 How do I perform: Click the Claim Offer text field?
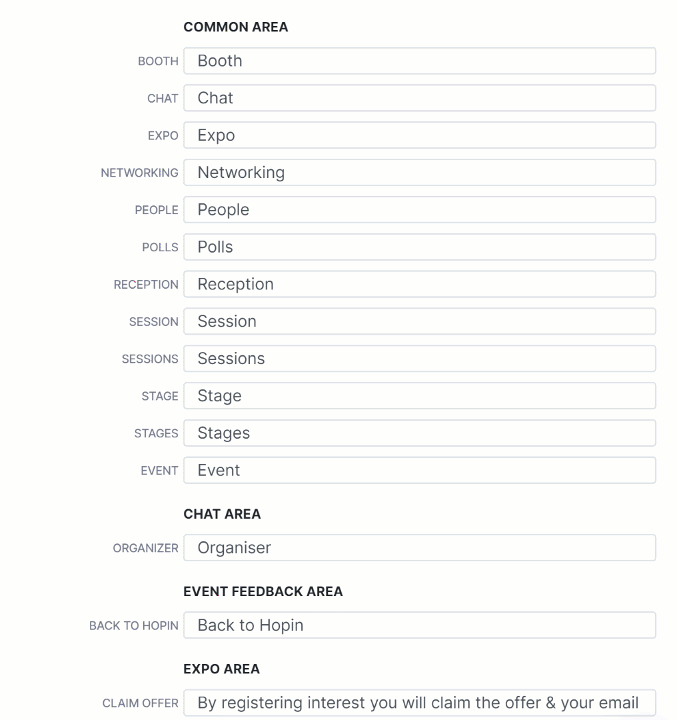[419, 703]
